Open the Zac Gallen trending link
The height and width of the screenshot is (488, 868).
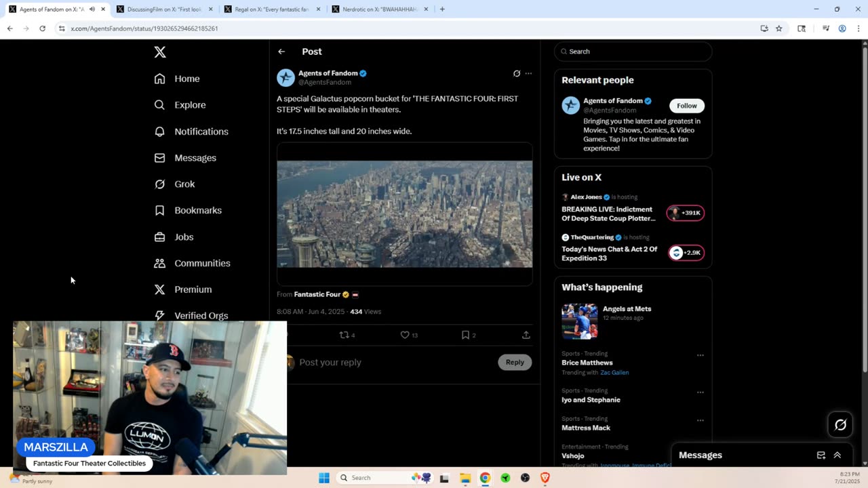(614, 373)
